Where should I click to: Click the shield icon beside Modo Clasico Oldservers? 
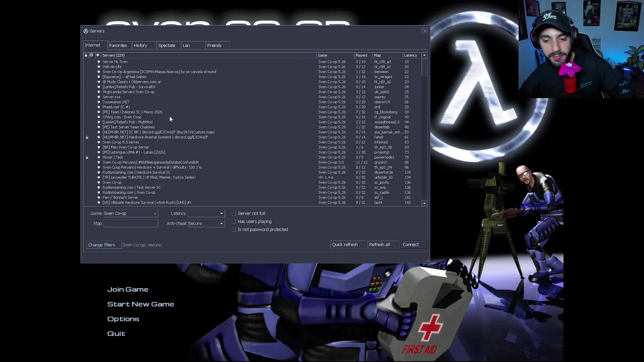click(x=99, y=82)
